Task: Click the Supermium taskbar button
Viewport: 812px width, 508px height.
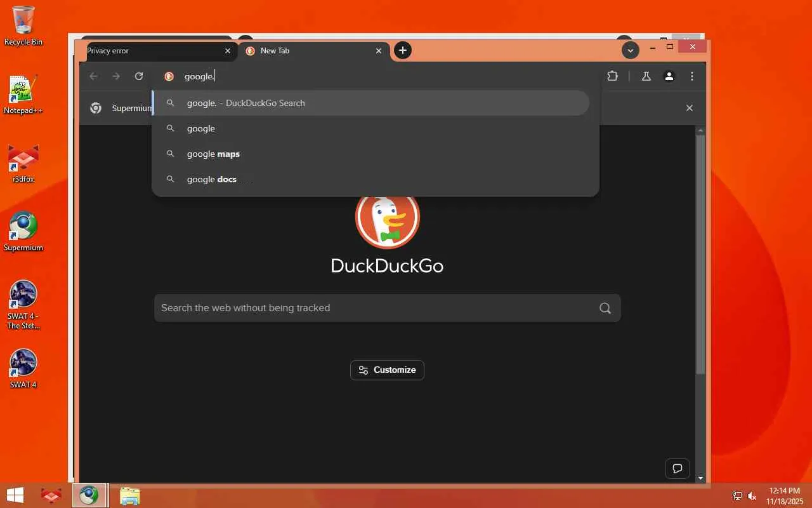Action: tap(89, 495)
